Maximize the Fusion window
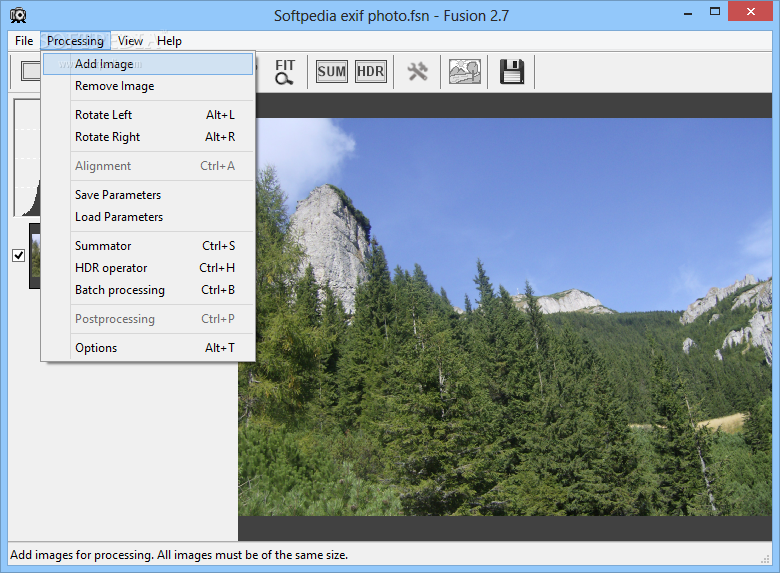 tap(715, 12)
